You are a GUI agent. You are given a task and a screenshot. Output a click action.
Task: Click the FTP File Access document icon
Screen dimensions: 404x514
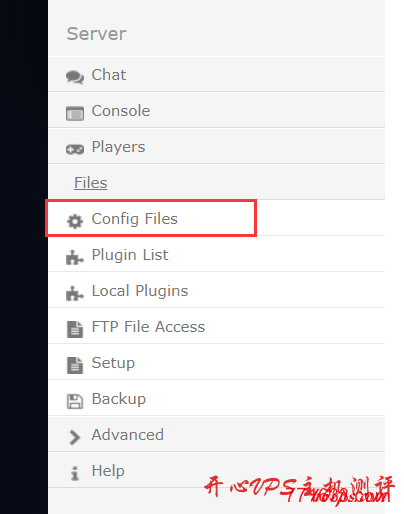75,329
